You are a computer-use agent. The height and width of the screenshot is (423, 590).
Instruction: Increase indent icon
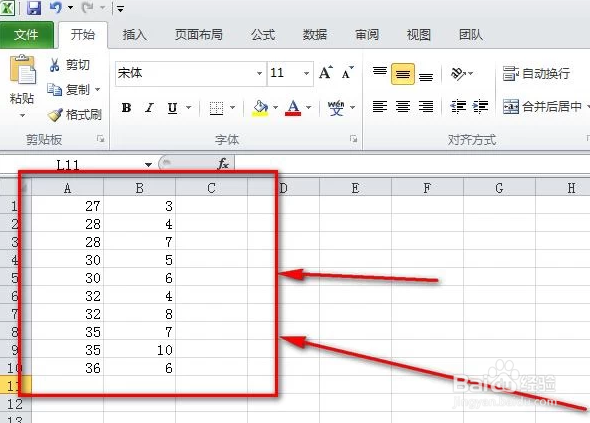click(481, 107)
